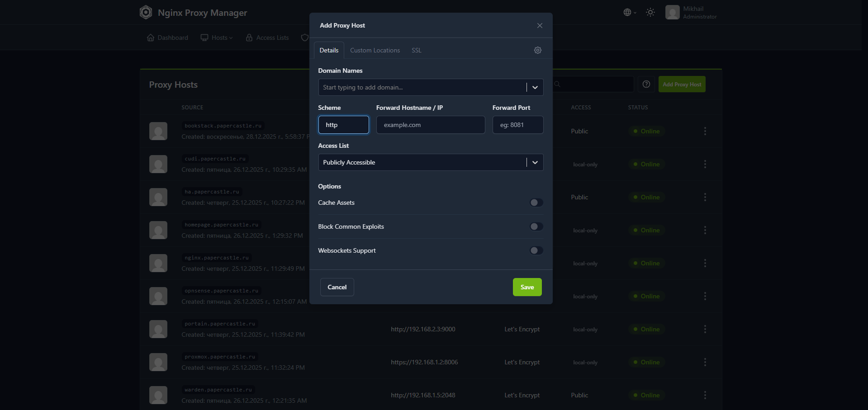Screen dimensions: 868x410
Task: Open row menu for proxmox.papercastle.ru
Action: 705,362
